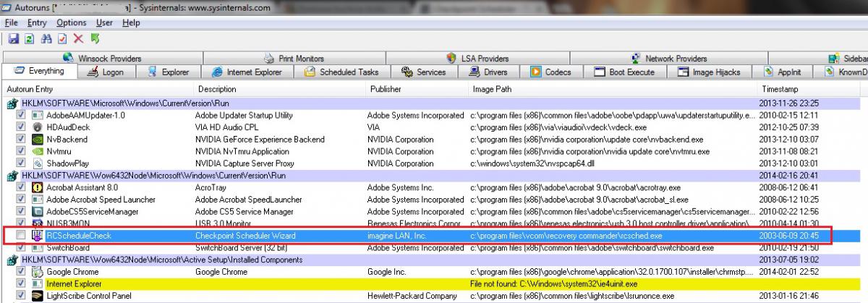
Task: Click the AdobeCS5ServiceManager entry icon
Action: pos(38,212)
